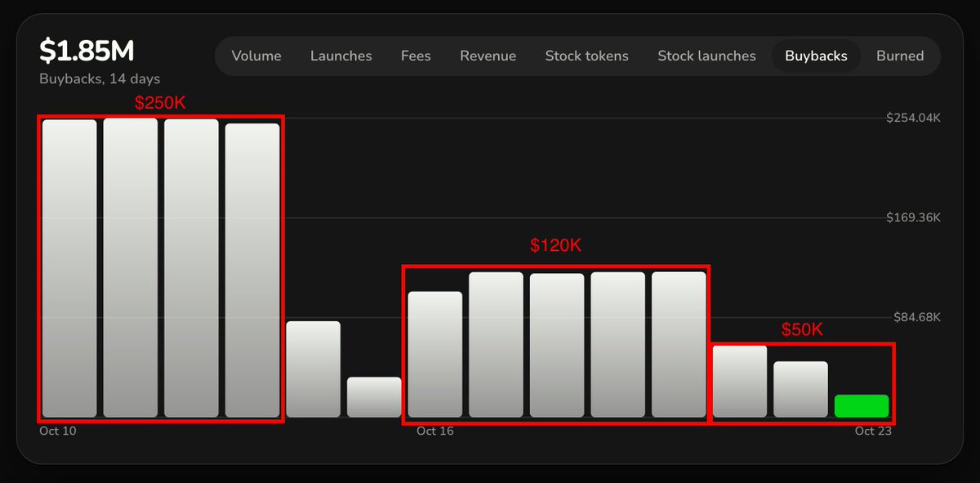Switch to the Stock tokens tab
980x483 pixels.
[x=587, y=56]
